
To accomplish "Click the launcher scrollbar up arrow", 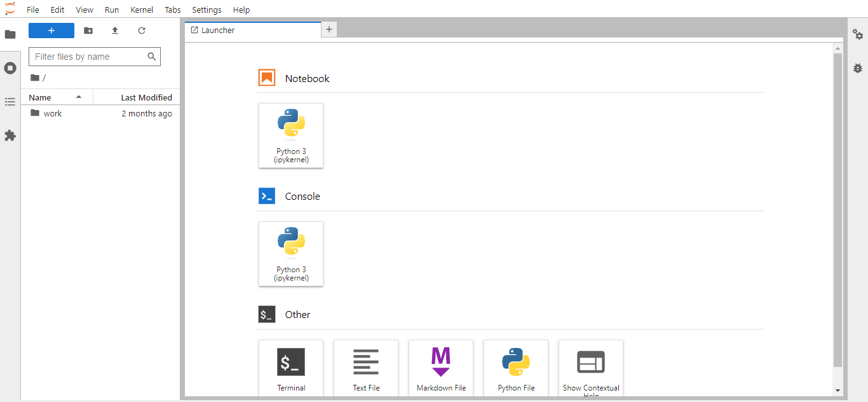I will [837, 48].
